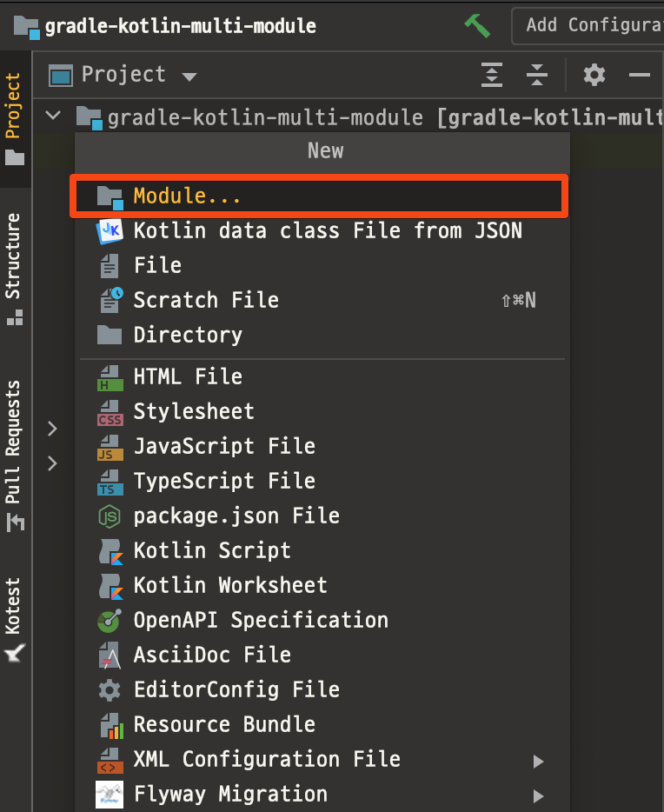664x812 pixels.
Task: Hide the Project panel with minus icon
Action: (640, 75)
